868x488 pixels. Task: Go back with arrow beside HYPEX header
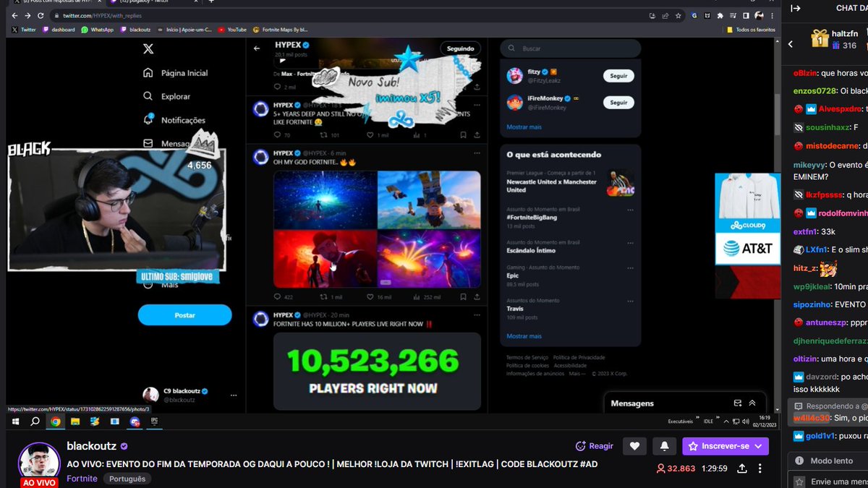click(257, 49)
